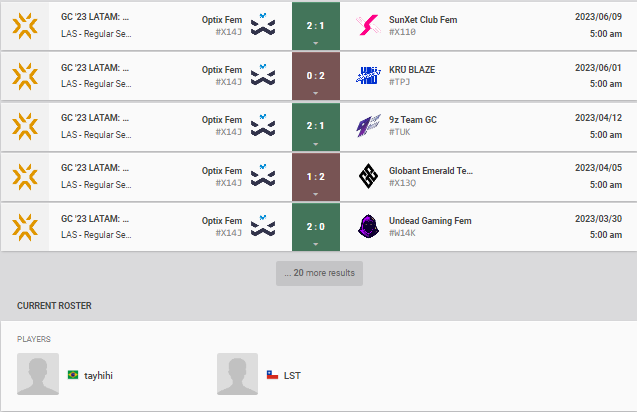
Task: Click Globant Emerald Team logo
Action: (x=369, y=176)
